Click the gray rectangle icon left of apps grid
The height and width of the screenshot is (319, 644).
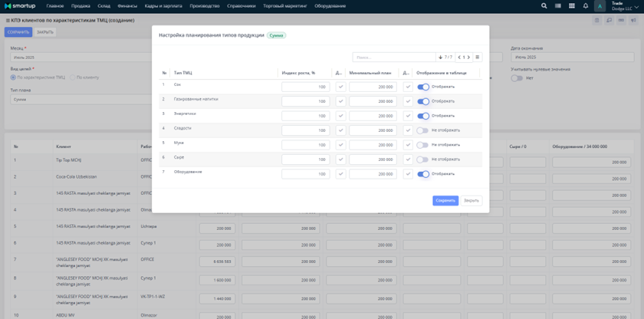[x=558, y=6]
